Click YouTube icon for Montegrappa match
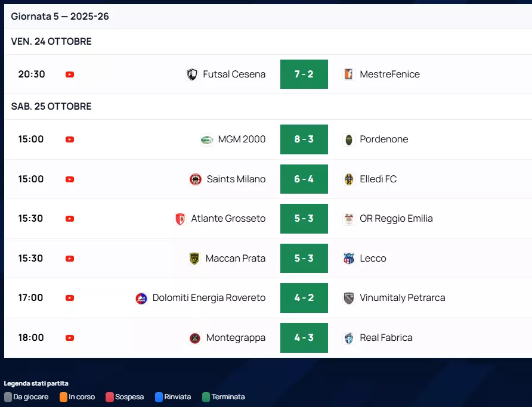The width and height of the screenshot is (532, 407). point(70,338)
